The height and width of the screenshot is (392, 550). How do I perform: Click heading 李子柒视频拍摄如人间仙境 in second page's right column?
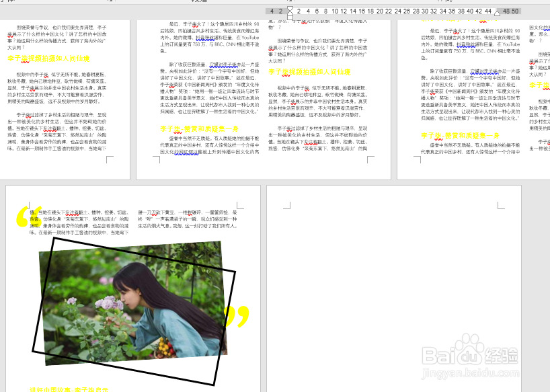309,72
